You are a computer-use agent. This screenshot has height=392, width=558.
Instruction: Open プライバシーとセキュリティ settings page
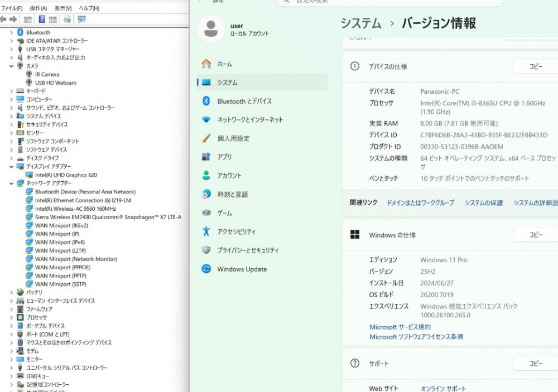click(247, 250)
